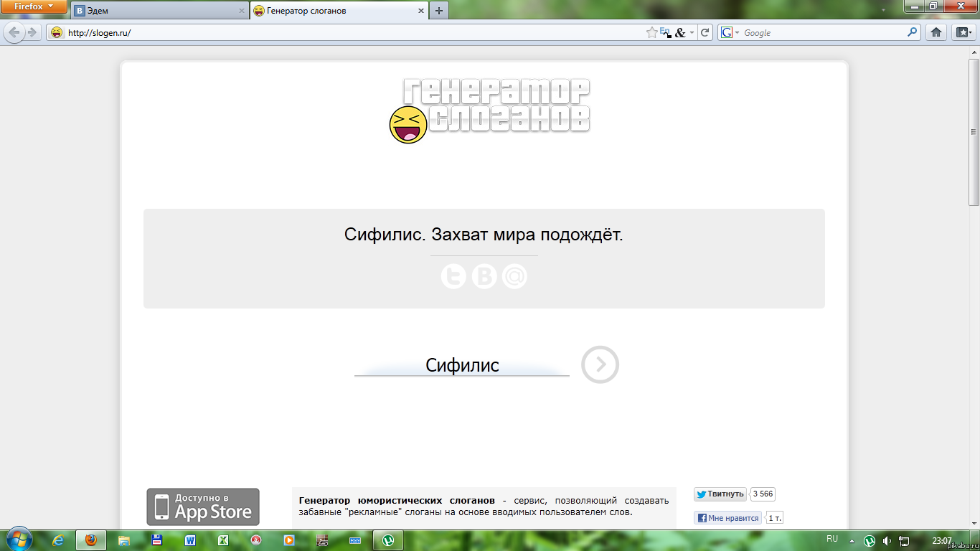Share the slogan via the Mail.ru @ icon
This screenshot has width=980, height=551.
tap(514, 276)
